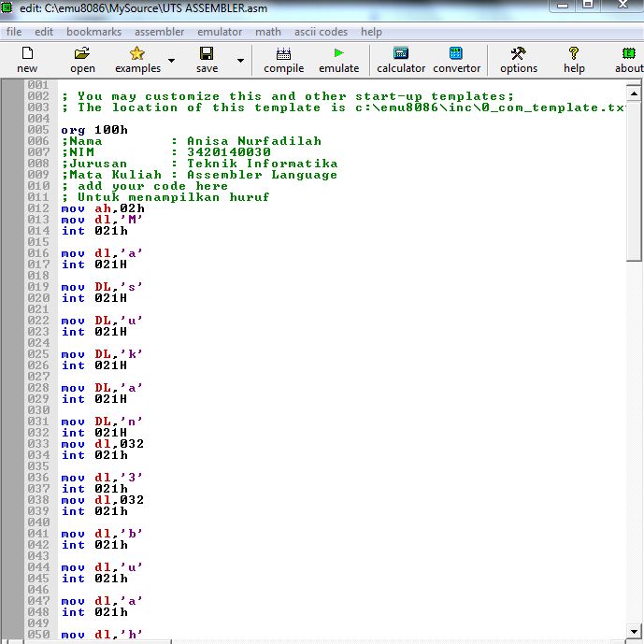Click the line mov DL,'k'
Screen dimensions: 644x644
(102, 354)
